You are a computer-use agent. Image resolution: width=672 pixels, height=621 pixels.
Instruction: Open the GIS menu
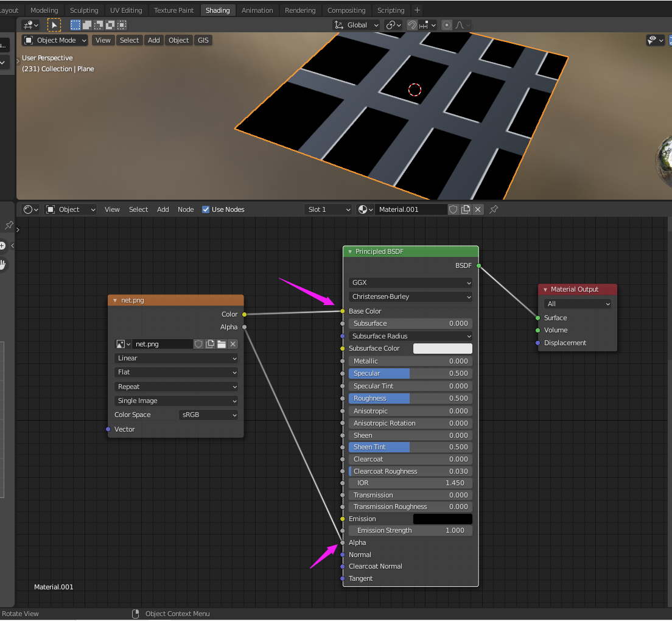tap(203, 40)
